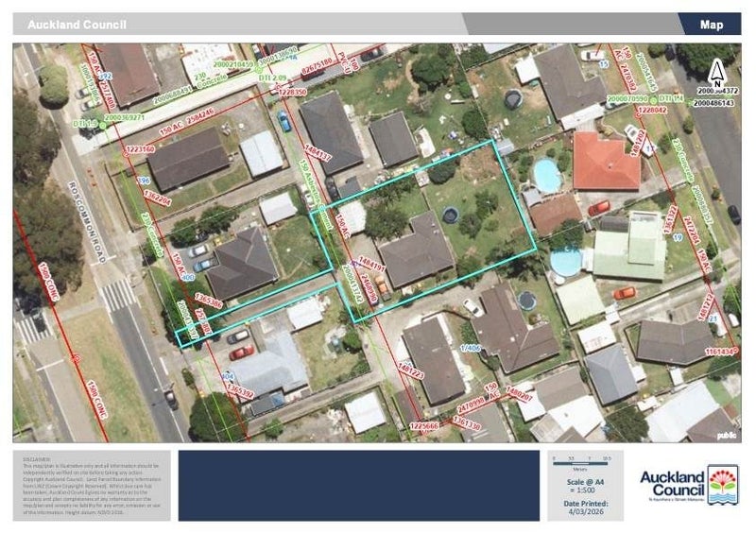Viewport: 756px width, 534px height.
Task: Click the red label 1361330
Action: [x=467, y=424]
